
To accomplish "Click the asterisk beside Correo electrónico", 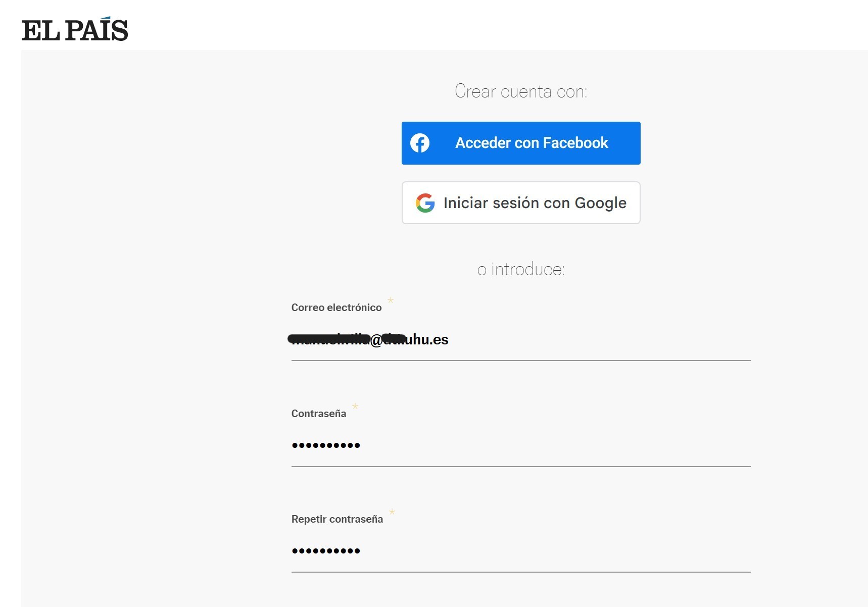I will [x=391, y=300].
